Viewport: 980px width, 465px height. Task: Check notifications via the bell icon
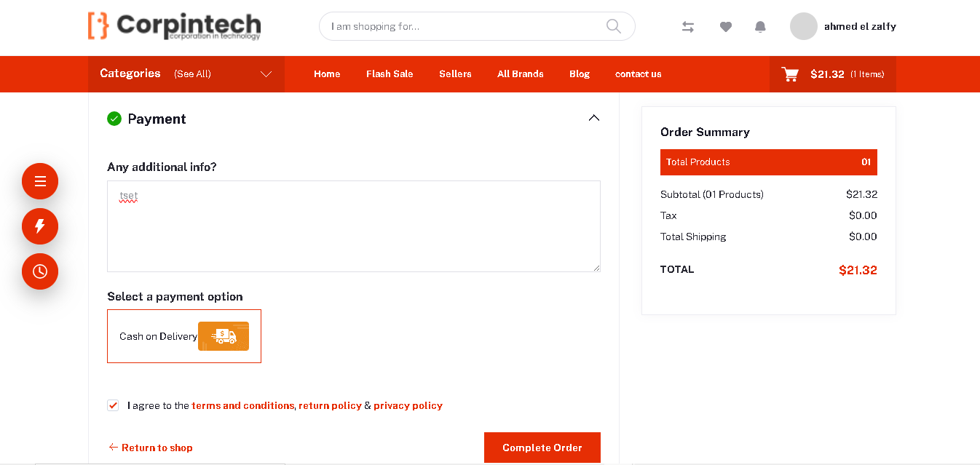coord(760,26)
